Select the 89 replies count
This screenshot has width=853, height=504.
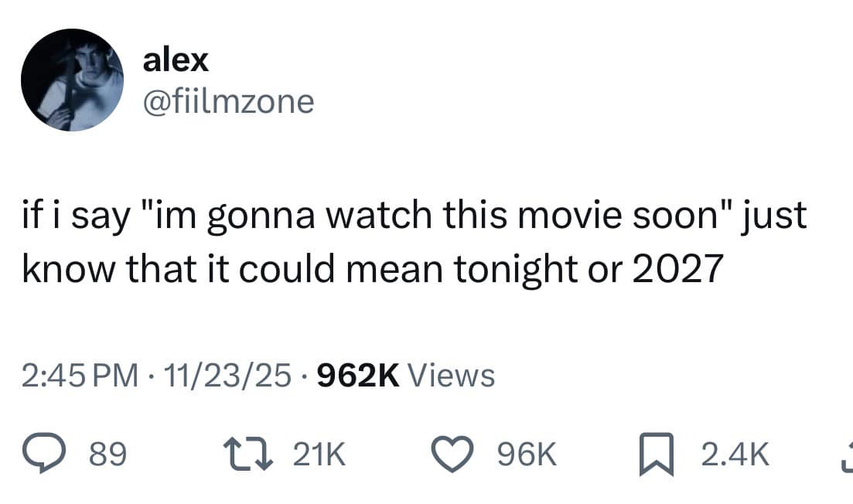pyautogui.click(x=107, y=455)
